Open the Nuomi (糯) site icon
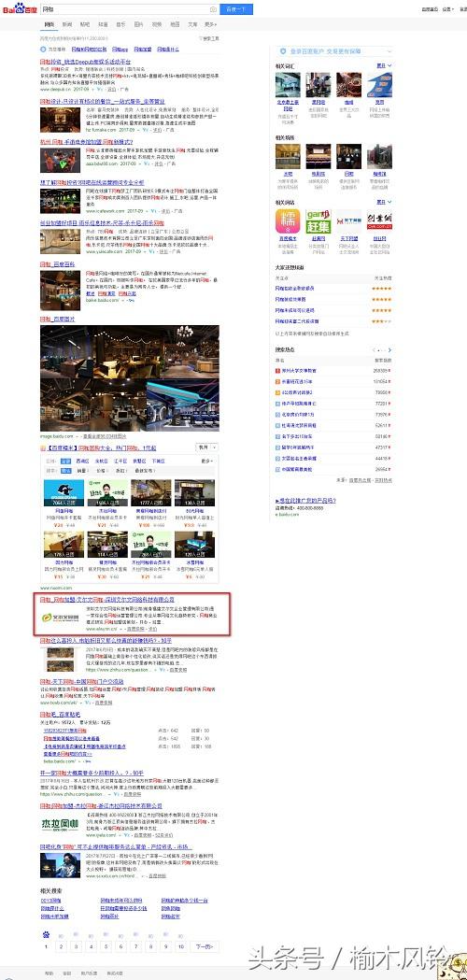The width and height of the screenshot is (467, 980). coord(288,221)
